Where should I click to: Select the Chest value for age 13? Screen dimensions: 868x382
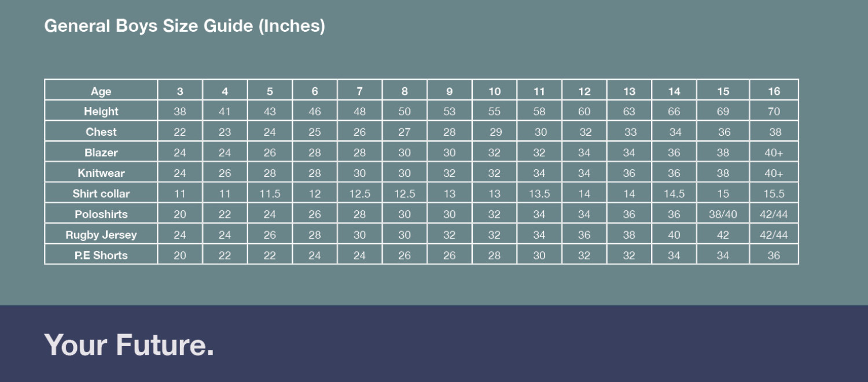coord(629,132)
